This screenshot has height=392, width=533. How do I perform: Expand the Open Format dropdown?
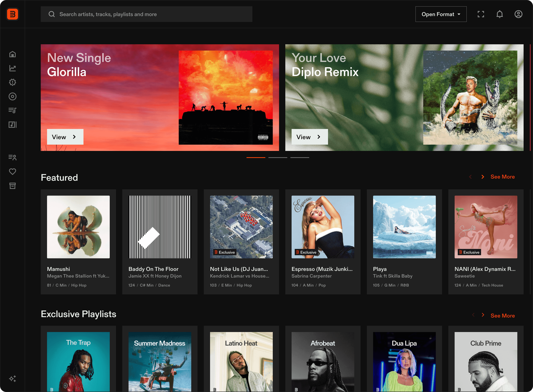[441, 14]
